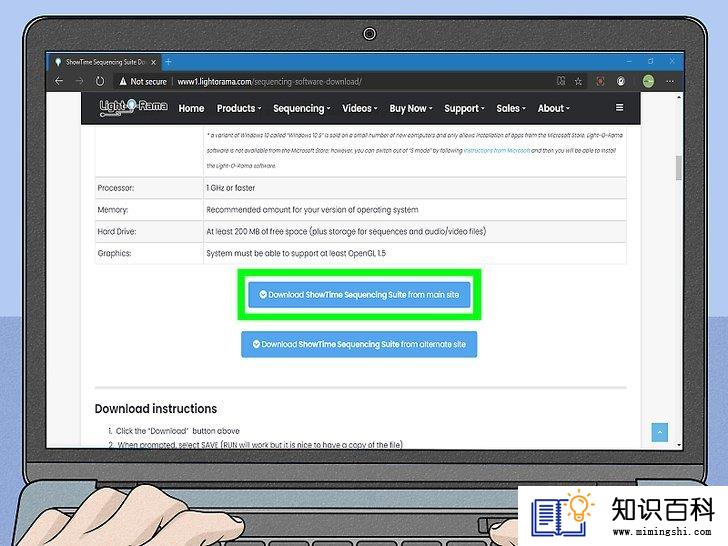Click the scrollbar down arrow
728x546 pixels.
tap(678, 445)
